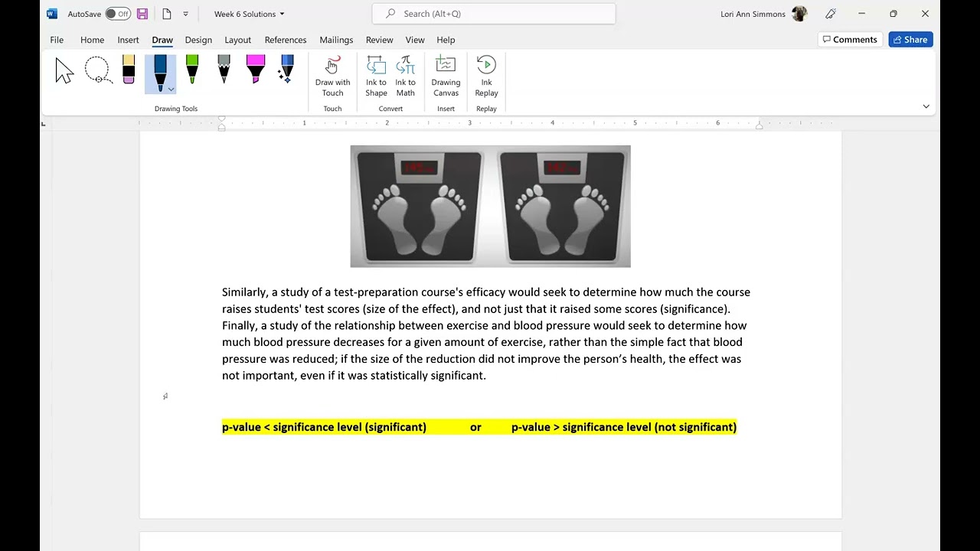
Task: Turn on Draw with Touch
Action: (x=332, y=77)
